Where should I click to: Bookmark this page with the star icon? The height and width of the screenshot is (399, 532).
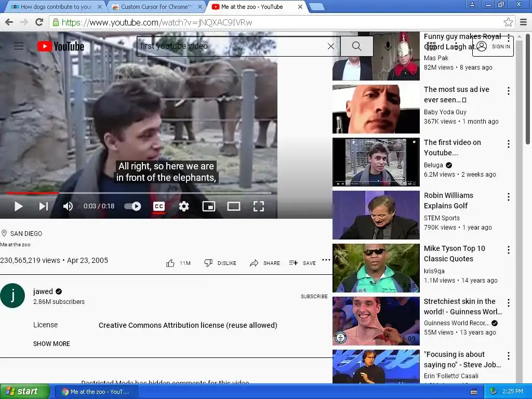(508, 22)
